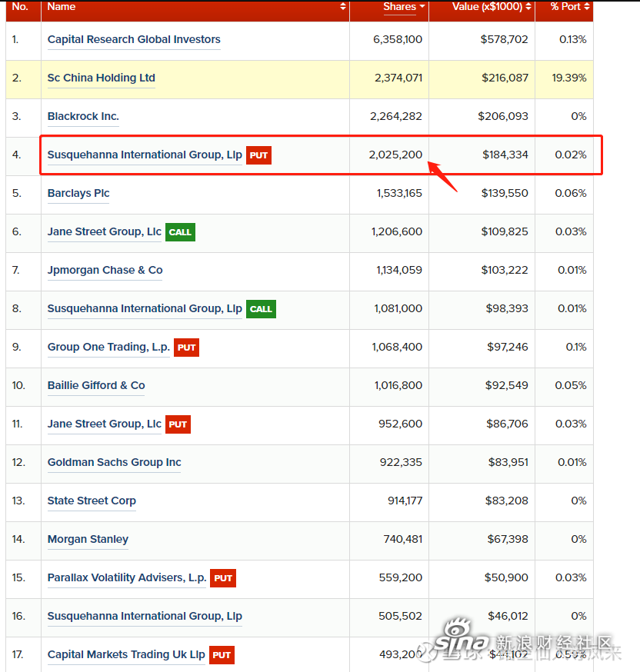This screenshot has width=640, height=672.
Task: Click the sort arrow beside Shares header
Action: click(422, 6)
